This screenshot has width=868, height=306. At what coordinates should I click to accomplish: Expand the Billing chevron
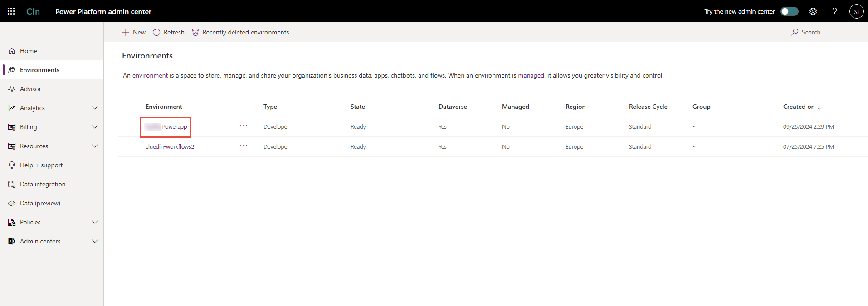[95, 127]
